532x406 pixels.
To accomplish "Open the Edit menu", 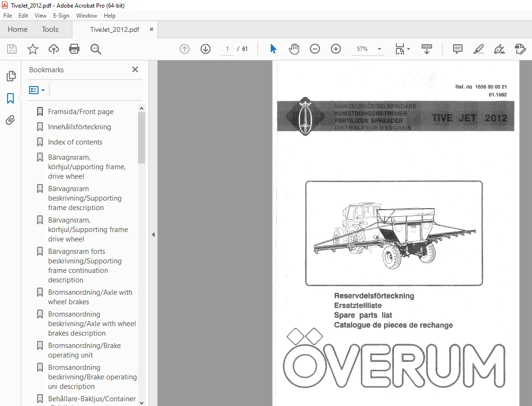I will click(x=23, y=16).
